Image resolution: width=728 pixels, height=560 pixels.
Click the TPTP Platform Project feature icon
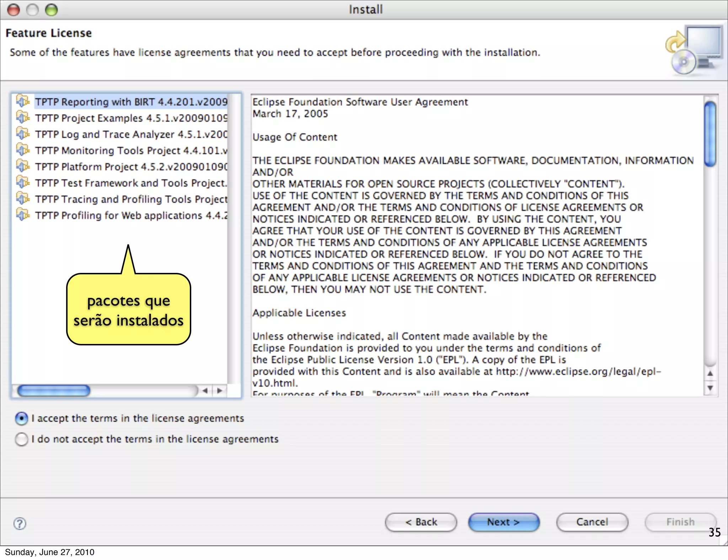pyautogui.click(x=23, y=166)
